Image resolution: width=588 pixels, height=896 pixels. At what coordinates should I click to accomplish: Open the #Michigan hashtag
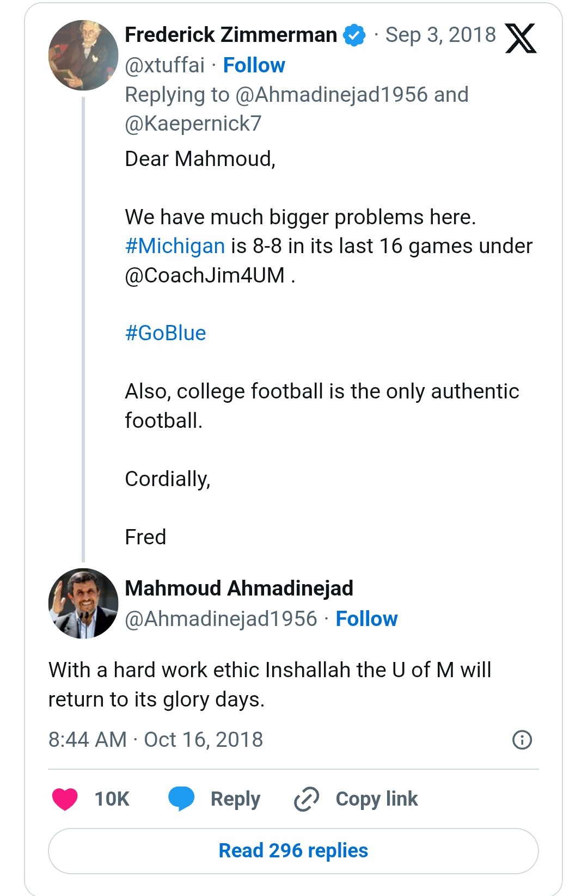[175, 246]
